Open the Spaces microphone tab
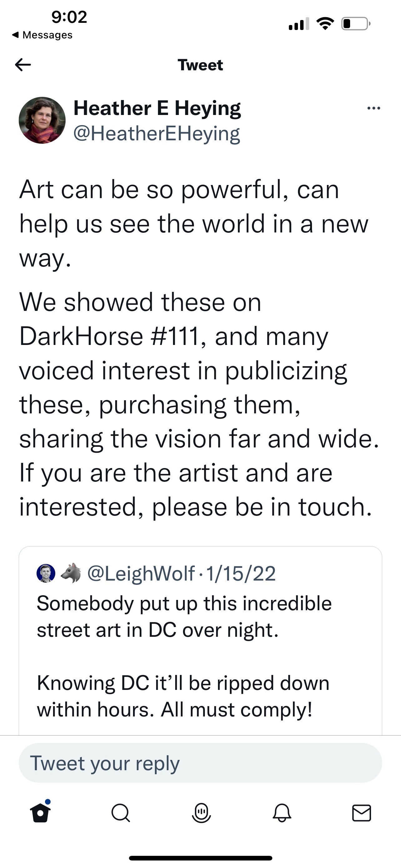 (x=201, y=813)
